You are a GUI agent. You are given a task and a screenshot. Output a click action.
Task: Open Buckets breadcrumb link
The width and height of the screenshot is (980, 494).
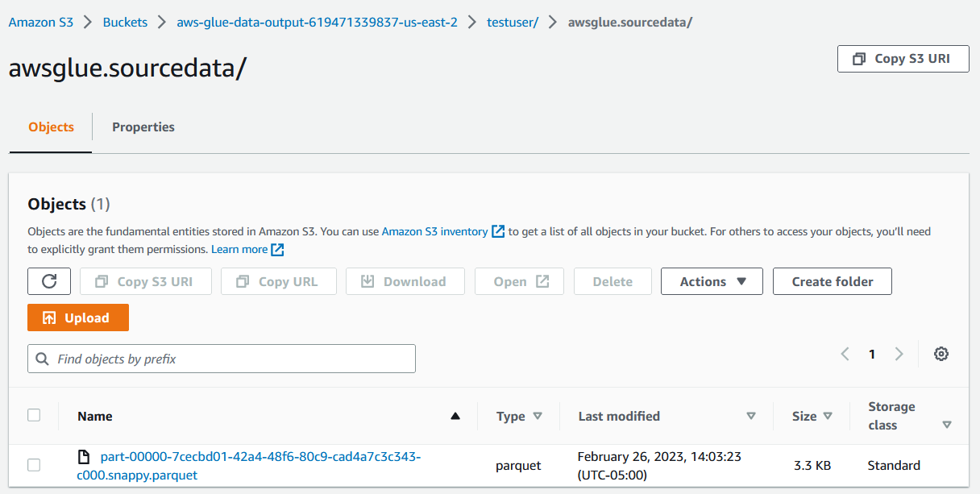coord(125,23)
